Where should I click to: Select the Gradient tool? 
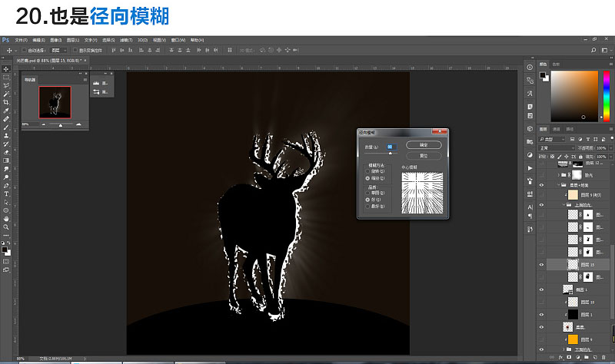click(6, 160)
